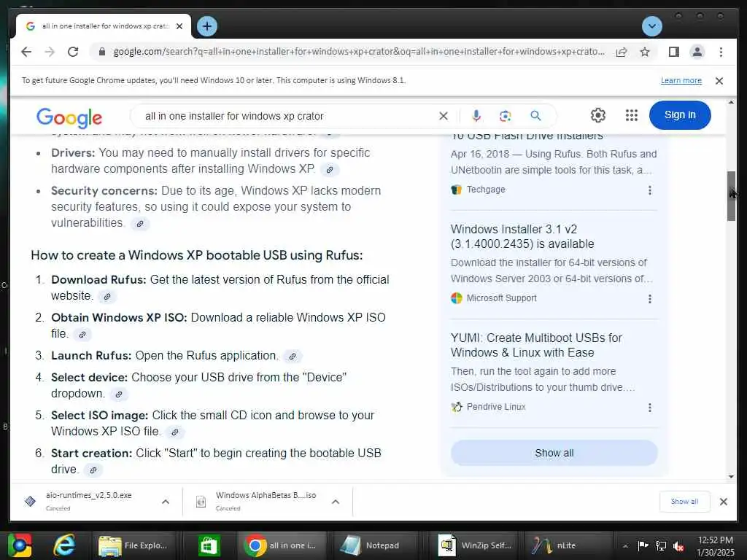Open source link after Obtain Windows XP ISO
This screenshot has width=747, height=560.
click(82, 335)
